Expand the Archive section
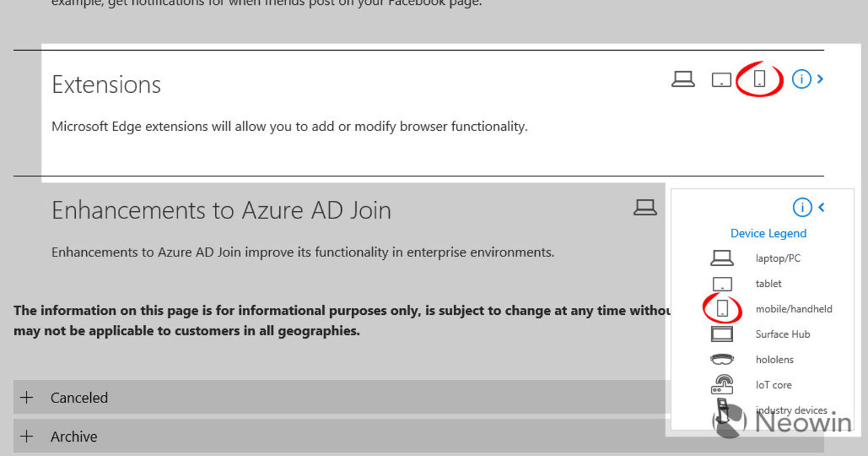868x456 pixels. pos(27,436)
